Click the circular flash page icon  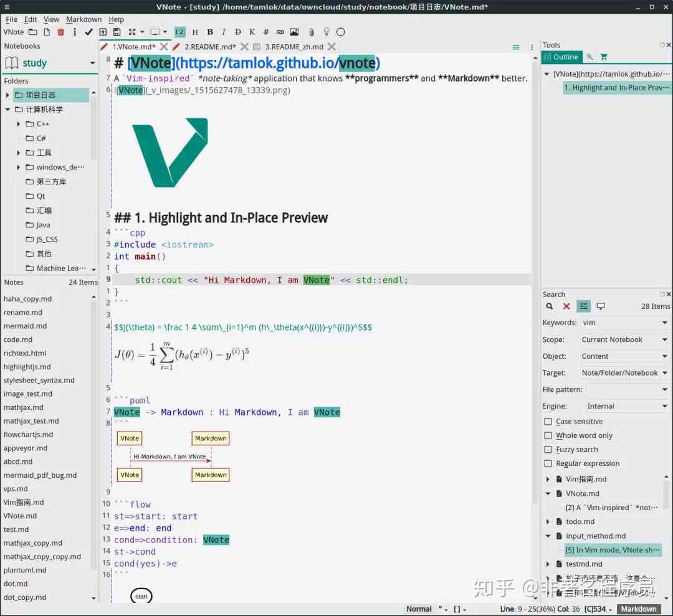pyautogui.click(x=340, y=32)
